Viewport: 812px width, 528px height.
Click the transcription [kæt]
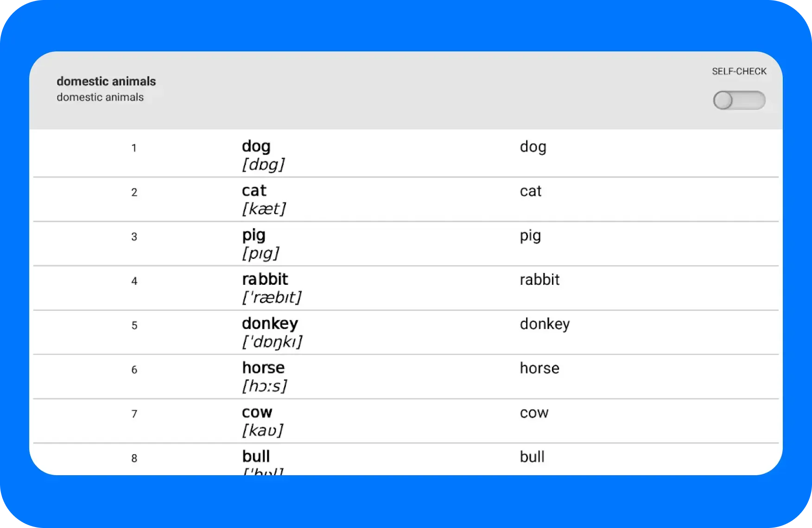(x=264, y=209)
